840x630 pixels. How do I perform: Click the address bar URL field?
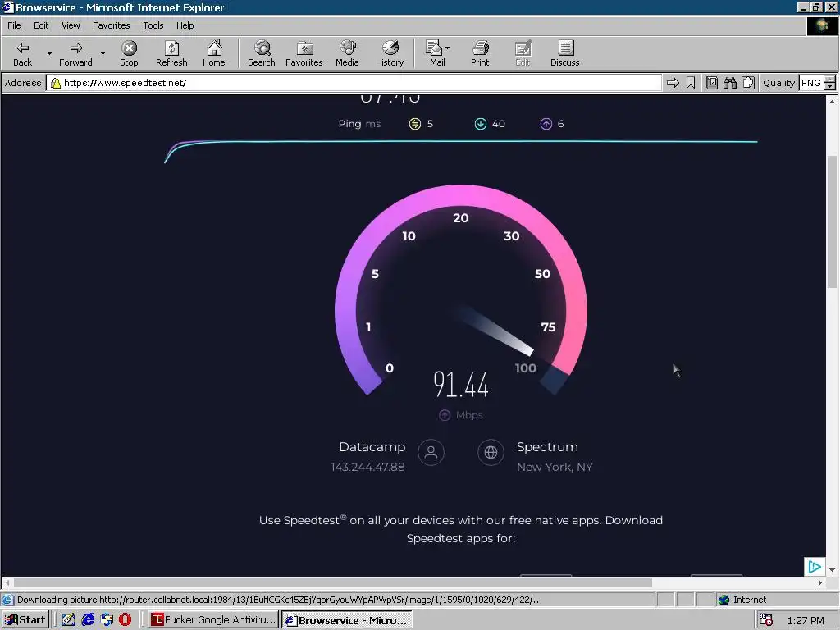click(x=354, y=83)
